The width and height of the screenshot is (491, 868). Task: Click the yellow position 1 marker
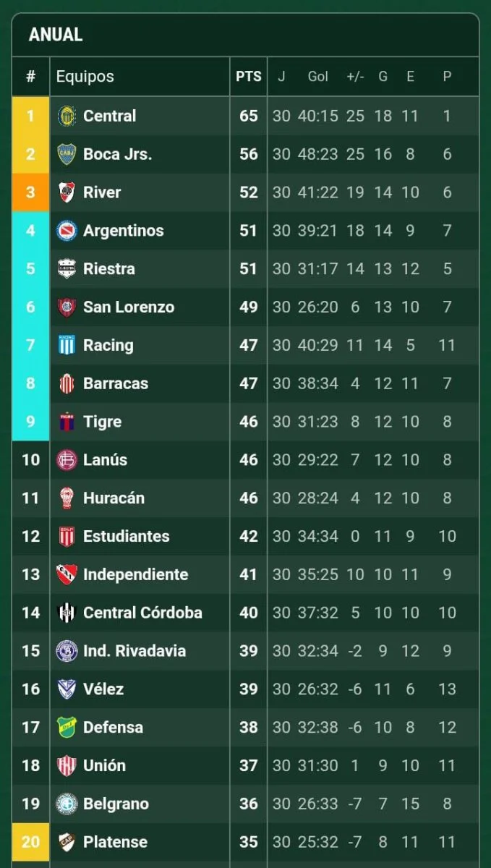pyautogui.click(x=30, y=116)
